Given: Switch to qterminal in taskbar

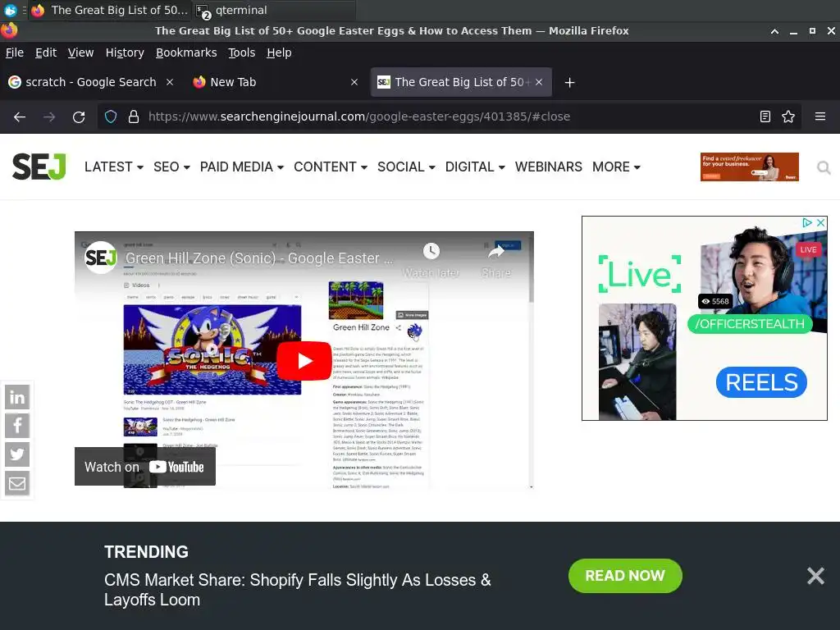Looking at the screenshot, I should click(x=273, y=10).
